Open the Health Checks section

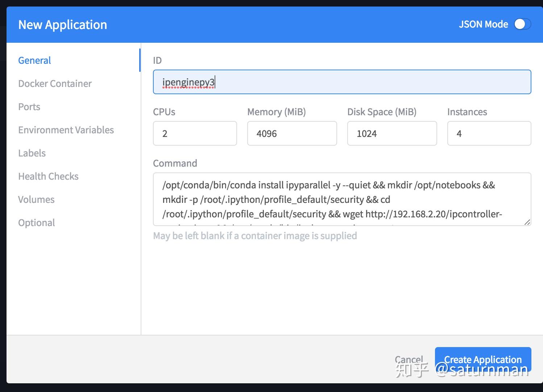[x=48, y=176]
